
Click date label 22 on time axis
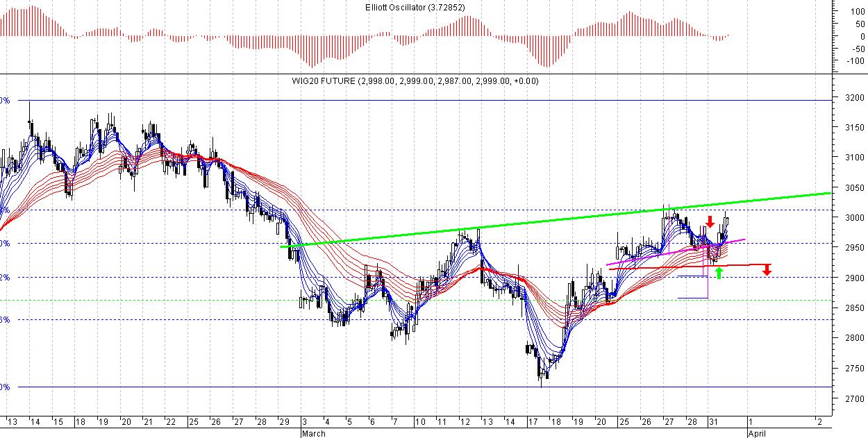pos(171,421)
